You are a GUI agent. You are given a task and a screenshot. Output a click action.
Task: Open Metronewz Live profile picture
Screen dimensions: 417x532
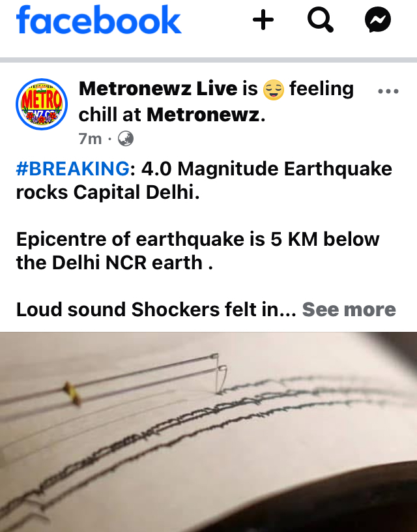42,104
